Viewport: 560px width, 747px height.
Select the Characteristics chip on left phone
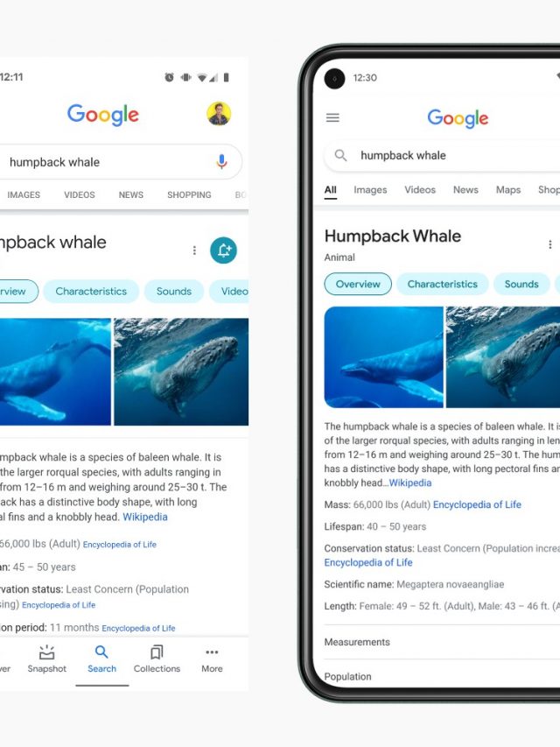91,291
